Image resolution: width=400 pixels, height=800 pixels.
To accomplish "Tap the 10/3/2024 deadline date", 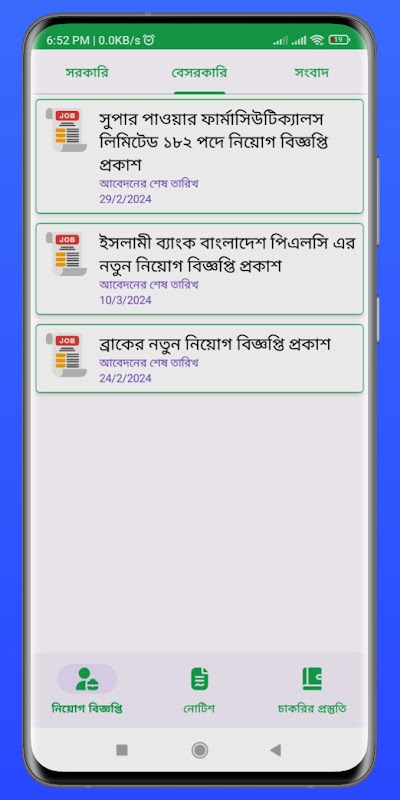I will pyautogui.click(x=126, y=300).
